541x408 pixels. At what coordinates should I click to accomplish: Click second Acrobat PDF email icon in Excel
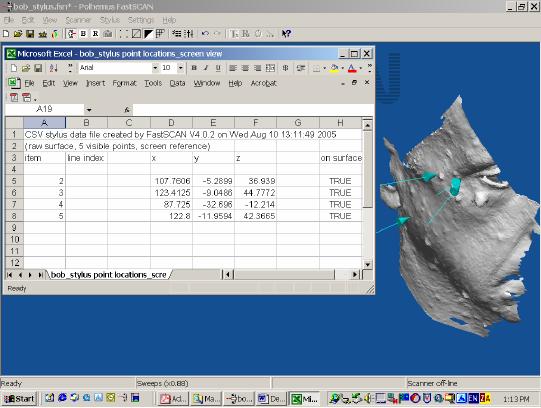[x=27, y=97]
